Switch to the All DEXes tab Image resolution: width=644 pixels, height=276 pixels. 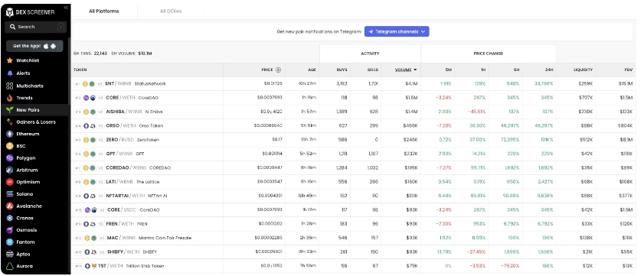[171, 11]
